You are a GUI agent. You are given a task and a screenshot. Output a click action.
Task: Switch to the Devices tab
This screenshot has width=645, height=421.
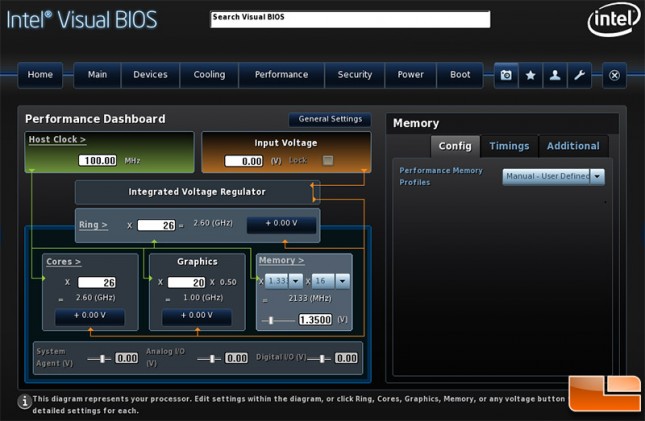[x=150, y=75]
